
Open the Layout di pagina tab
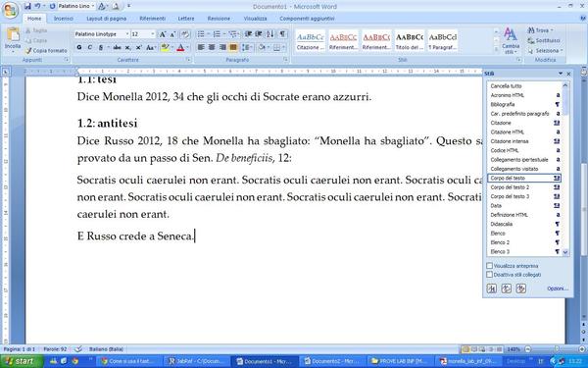coord(107,19)
